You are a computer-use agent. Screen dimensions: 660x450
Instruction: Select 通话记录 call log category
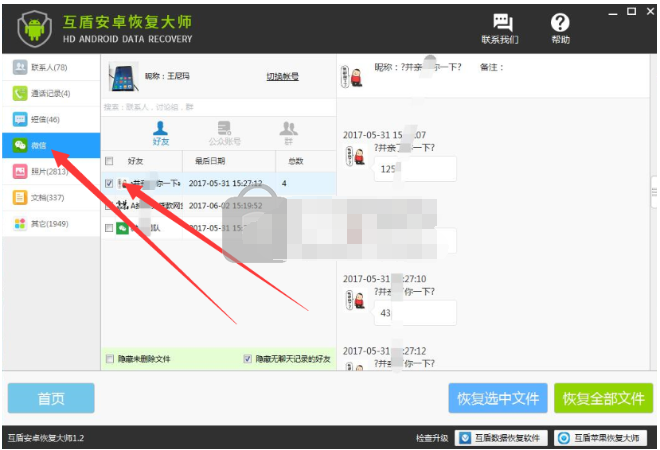tap(50, 93)
